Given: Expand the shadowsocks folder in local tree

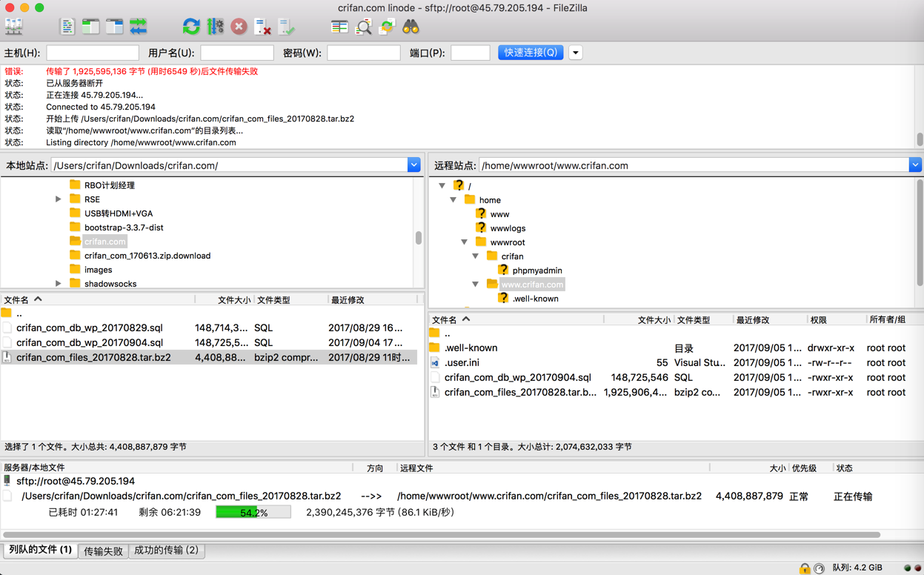Looking at the screenshot, I should [x=58, y=283].
